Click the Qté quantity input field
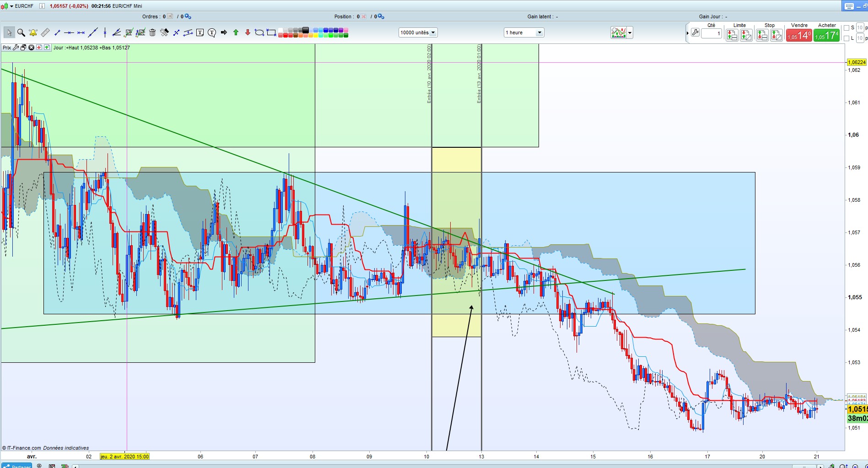The height and width of the screenshot is (468, 868). (x=712, y=33)
